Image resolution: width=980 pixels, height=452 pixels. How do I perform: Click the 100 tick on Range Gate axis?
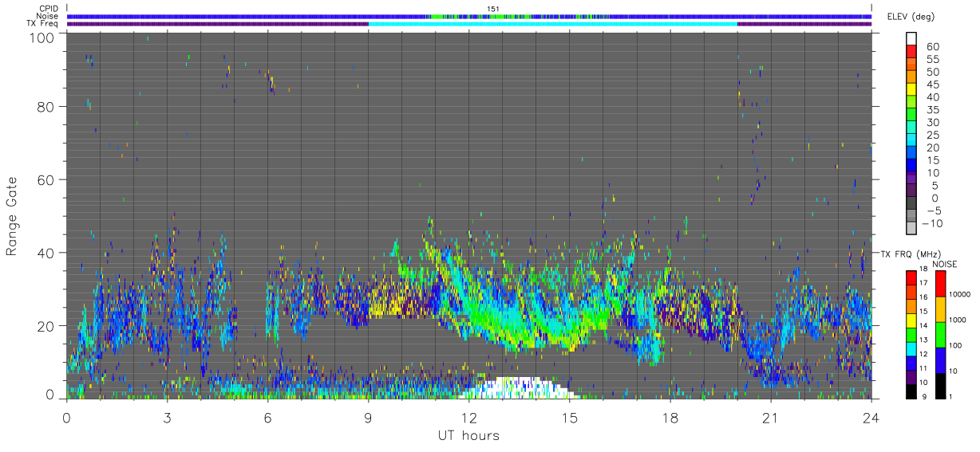point(41,37)
